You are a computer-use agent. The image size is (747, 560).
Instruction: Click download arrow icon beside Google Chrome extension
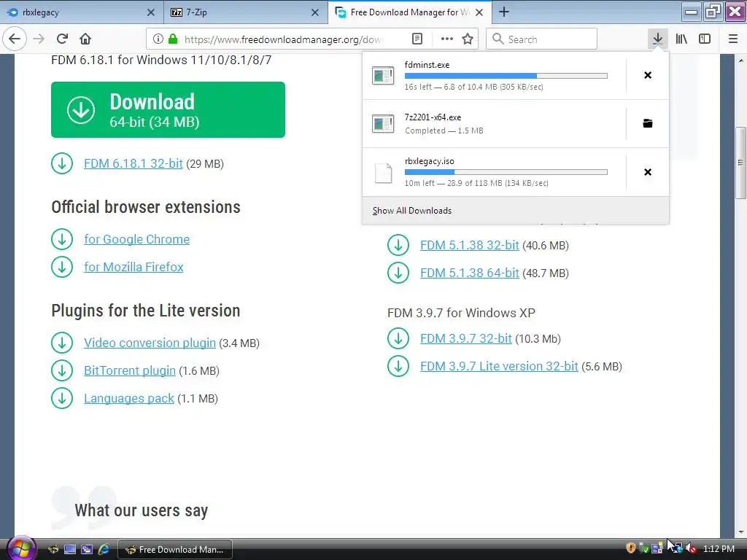(62, 239)
